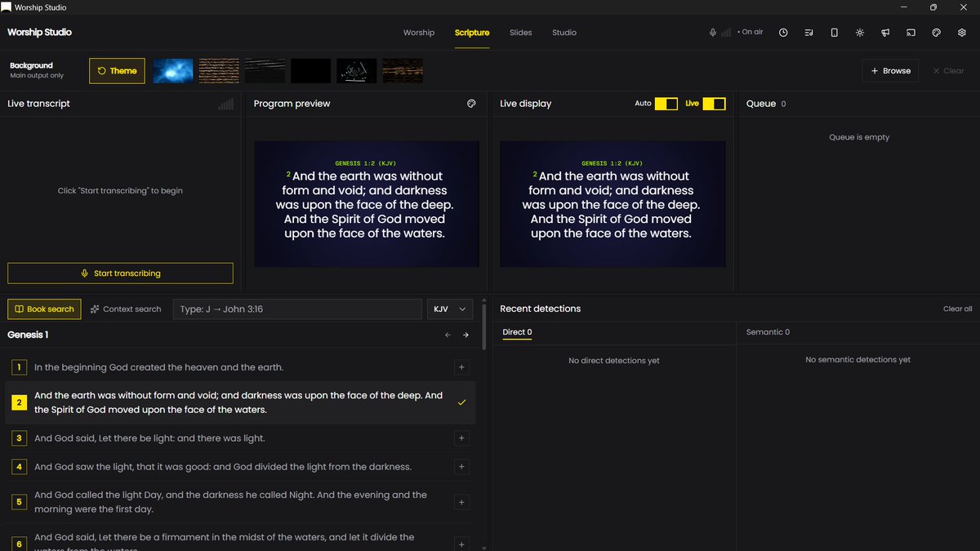Click the screen cast icon

click(x=911, y=33)
